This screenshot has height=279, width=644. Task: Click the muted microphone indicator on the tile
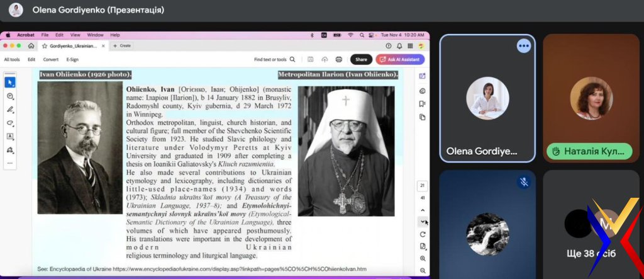(x=523, y=182)
